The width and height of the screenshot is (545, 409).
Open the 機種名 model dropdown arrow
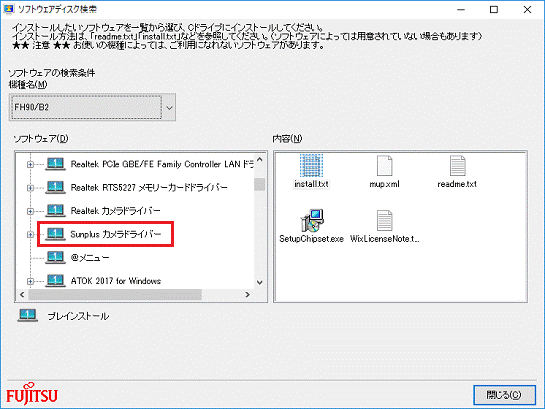click(169, 107)
